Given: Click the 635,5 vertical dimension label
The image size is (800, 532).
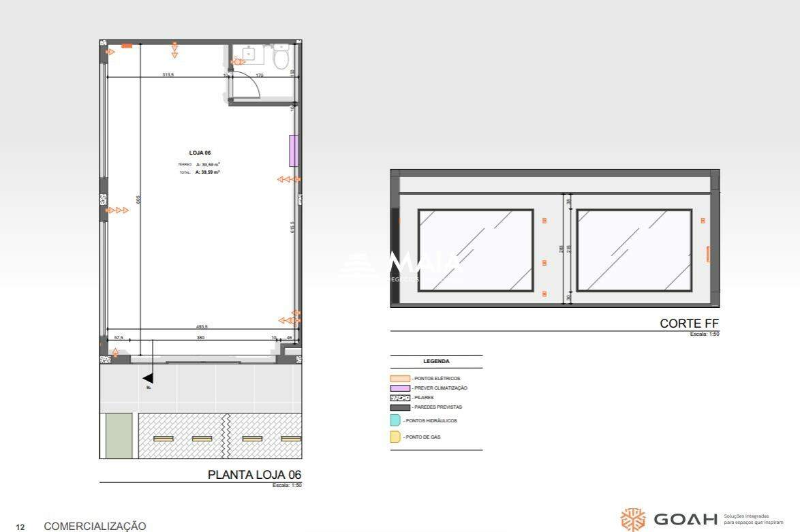Looking at the screenshot, I should pos(292,227).
